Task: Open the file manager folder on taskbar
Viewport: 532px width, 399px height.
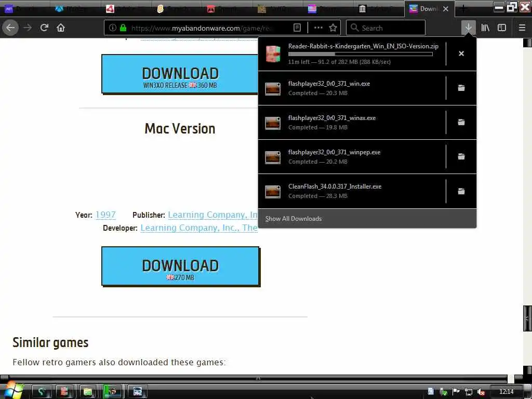Action: click(x=88, y=392)
